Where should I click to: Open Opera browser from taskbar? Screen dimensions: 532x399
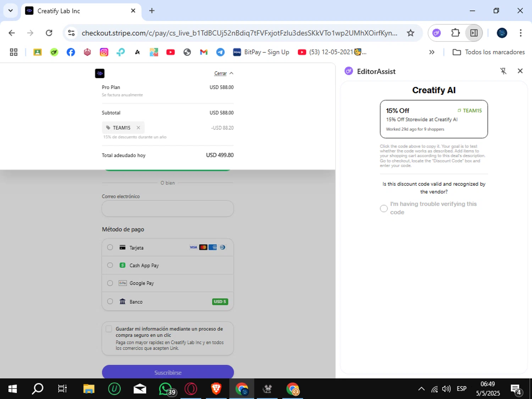191,389
